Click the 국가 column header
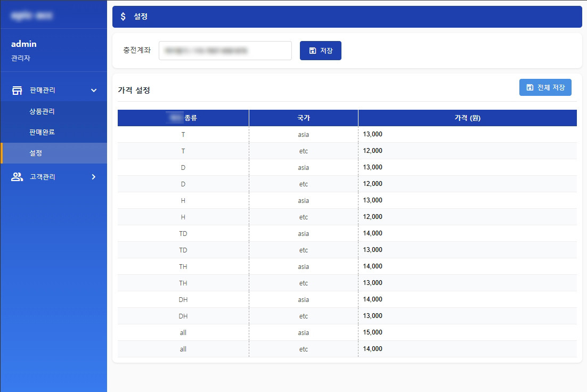This screenshot has width=587, height=392. (304, 118)
